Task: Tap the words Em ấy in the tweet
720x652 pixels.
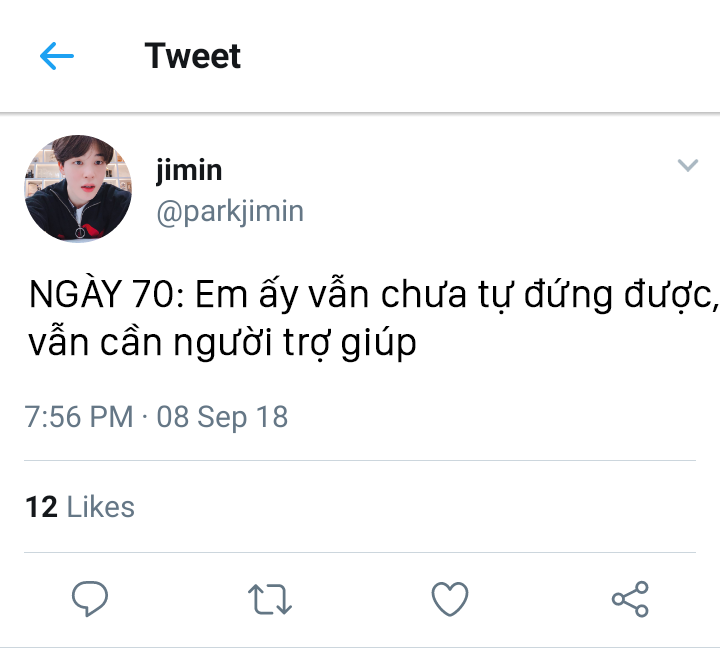Action: click(x=248, y=293)
